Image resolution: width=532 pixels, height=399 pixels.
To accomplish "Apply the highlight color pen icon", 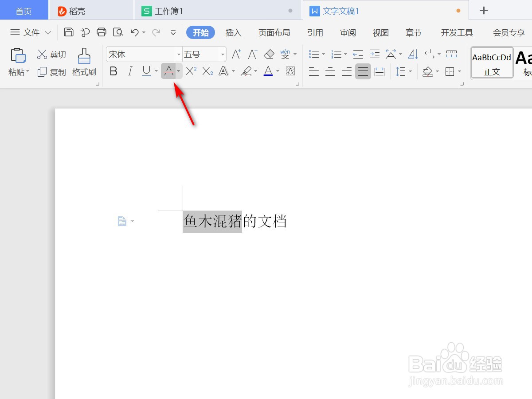I will [246, 71].
